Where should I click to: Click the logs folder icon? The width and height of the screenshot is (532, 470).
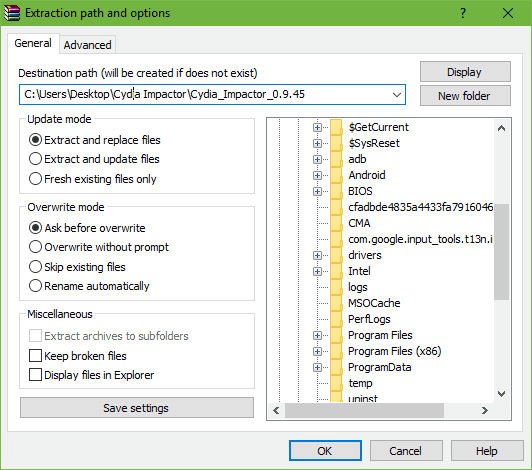pos(336,287)
